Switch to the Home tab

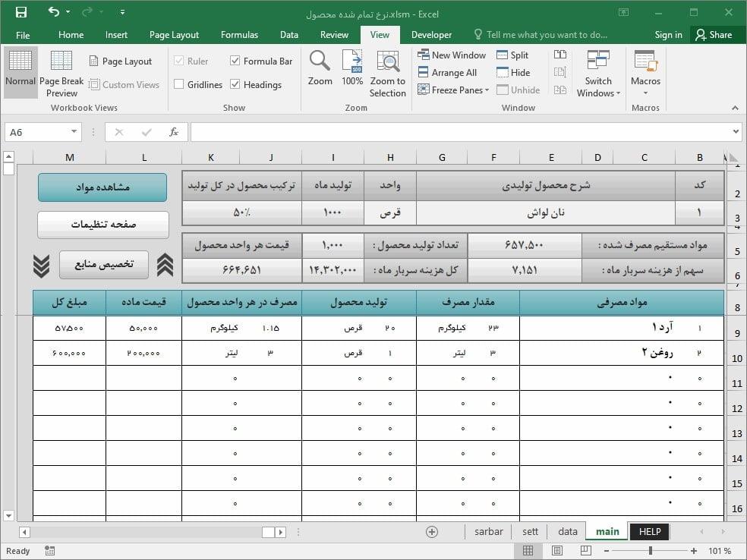[x=71, y=35]
